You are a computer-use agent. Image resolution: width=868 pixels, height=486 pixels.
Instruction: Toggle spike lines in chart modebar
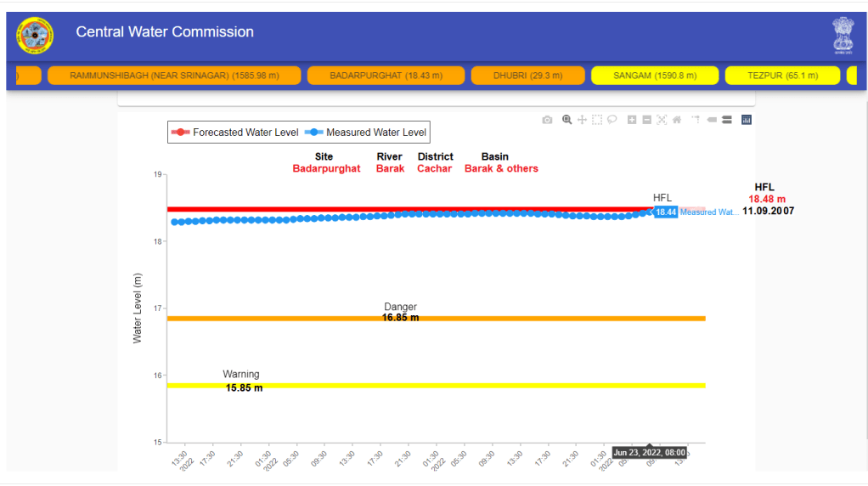[x=696, y=120]
